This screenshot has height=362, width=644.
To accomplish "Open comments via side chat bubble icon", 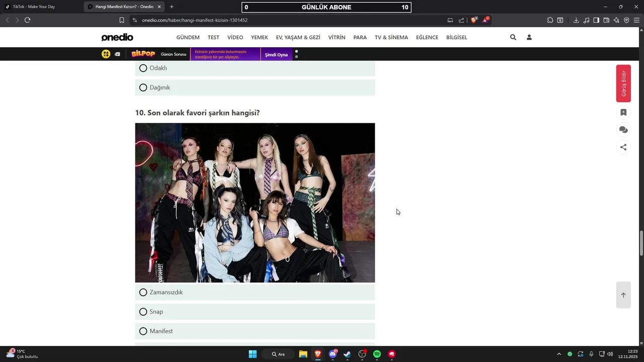I will click(x=623, y=130).
